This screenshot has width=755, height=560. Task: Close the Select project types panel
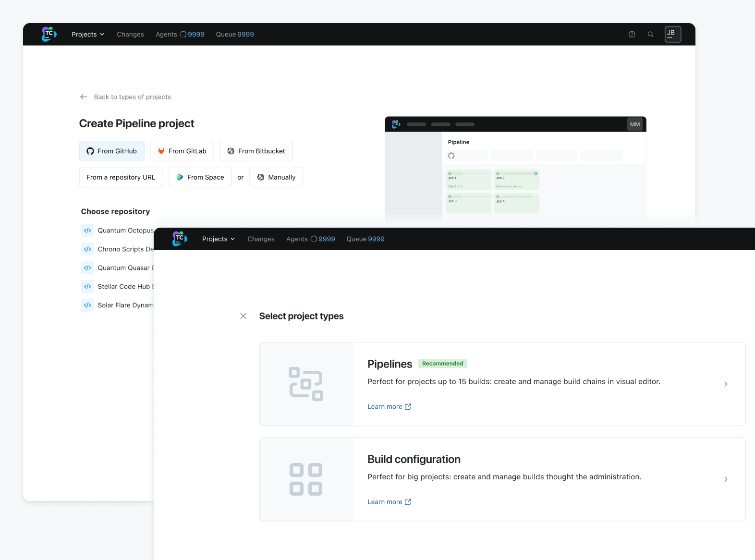pos(244,316)
